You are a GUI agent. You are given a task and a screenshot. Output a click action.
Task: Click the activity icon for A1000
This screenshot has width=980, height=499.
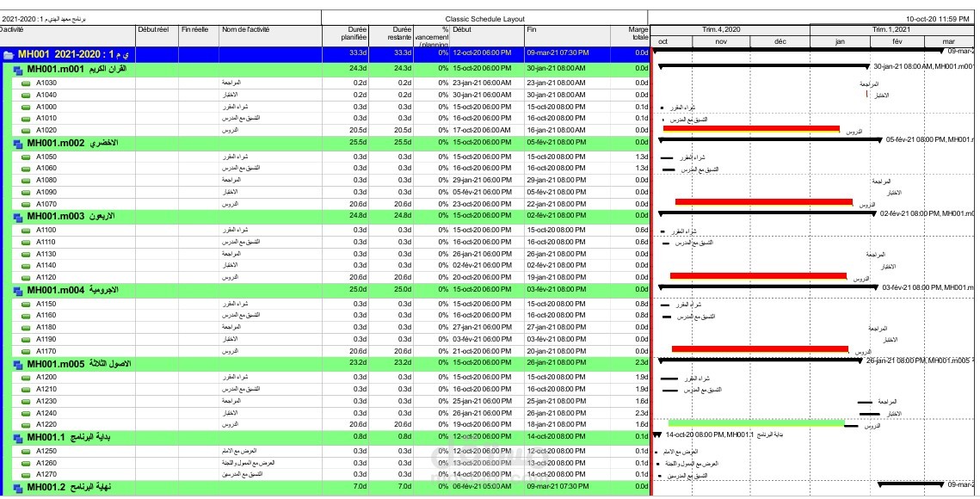tap(26, 107)
